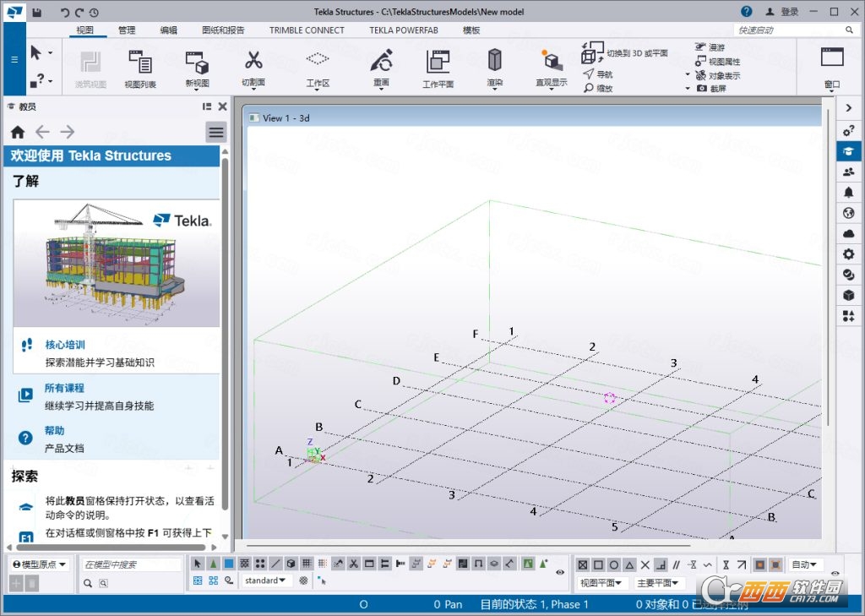The image size is (865, 616).
Task: Toggle the eye icon on the selection toolbar
Action: pos(560,572)
